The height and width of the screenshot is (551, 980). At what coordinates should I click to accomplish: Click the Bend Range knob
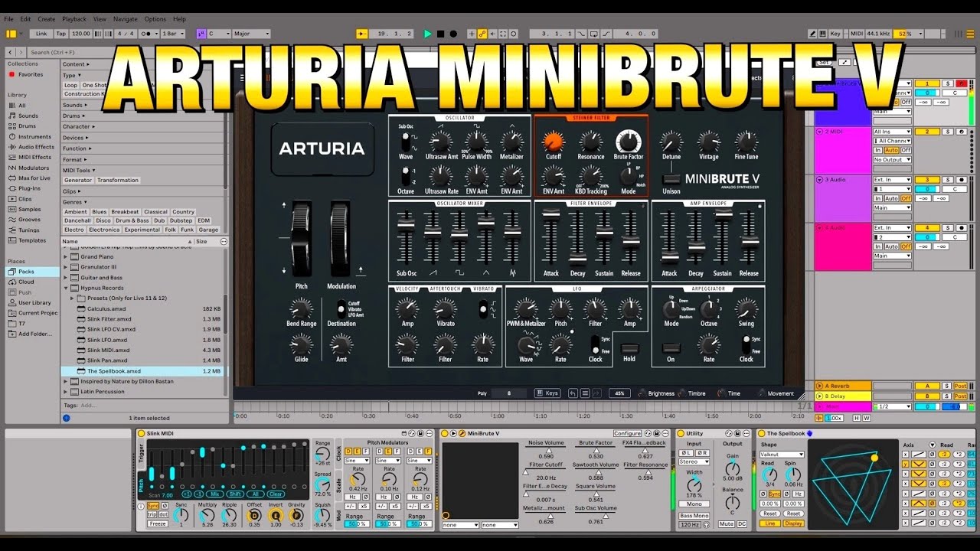click(301, 309)
